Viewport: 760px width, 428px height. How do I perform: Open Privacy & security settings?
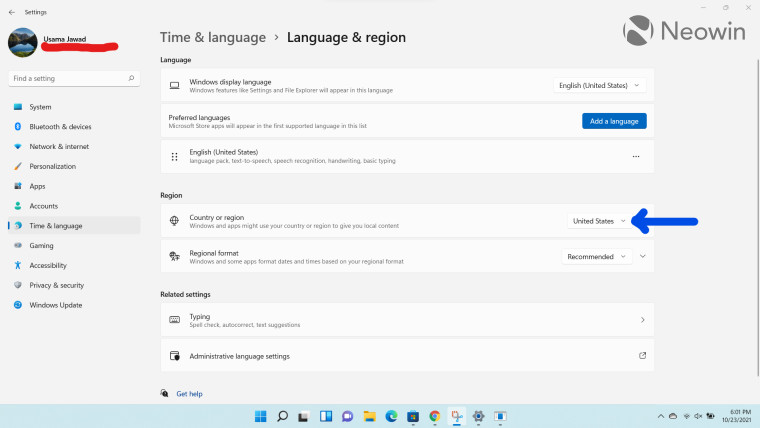[74, 285]
